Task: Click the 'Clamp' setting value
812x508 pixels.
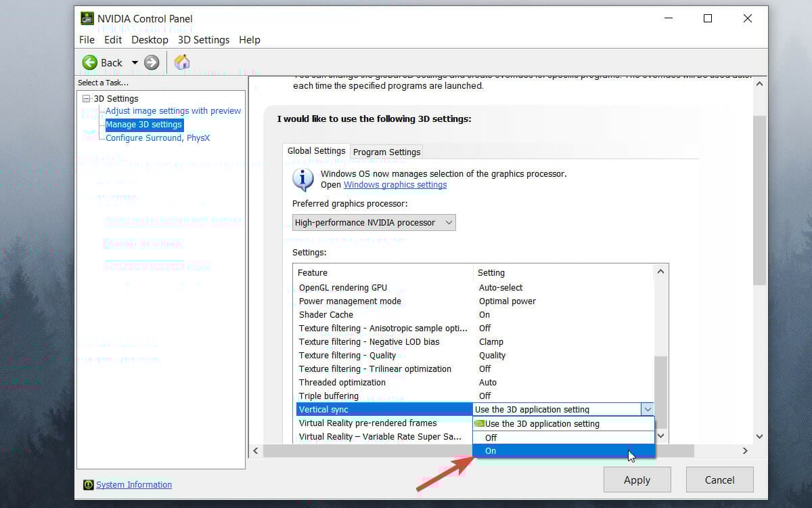Action: (491, 342)
